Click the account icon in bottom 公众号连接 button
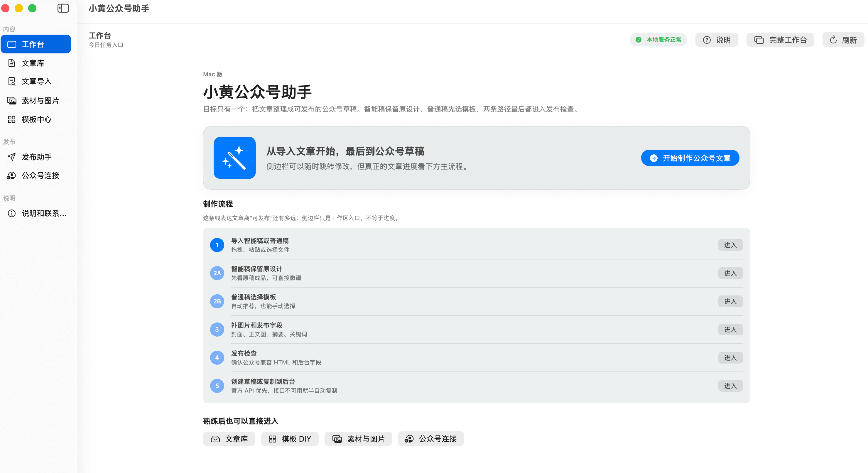The width and height of the screenshot is (868, 473). click(409, 439)
